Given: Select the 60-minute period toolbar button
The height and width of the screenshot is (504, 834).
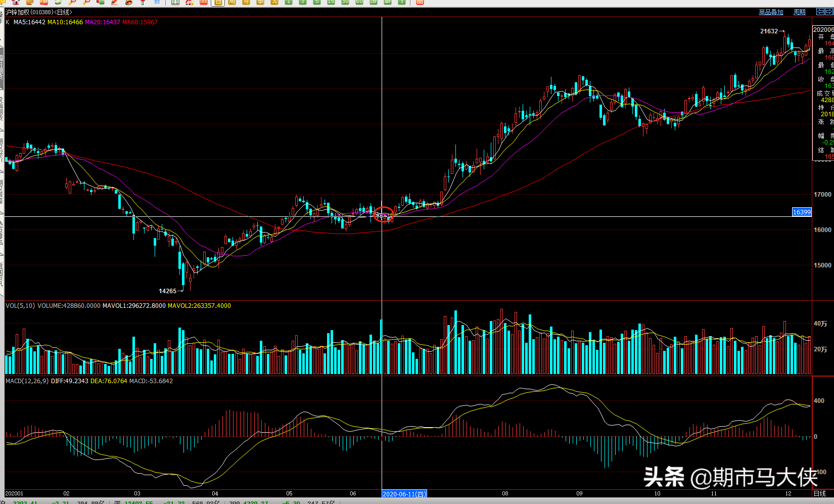Looking at the screenshot, I should 359,2.
